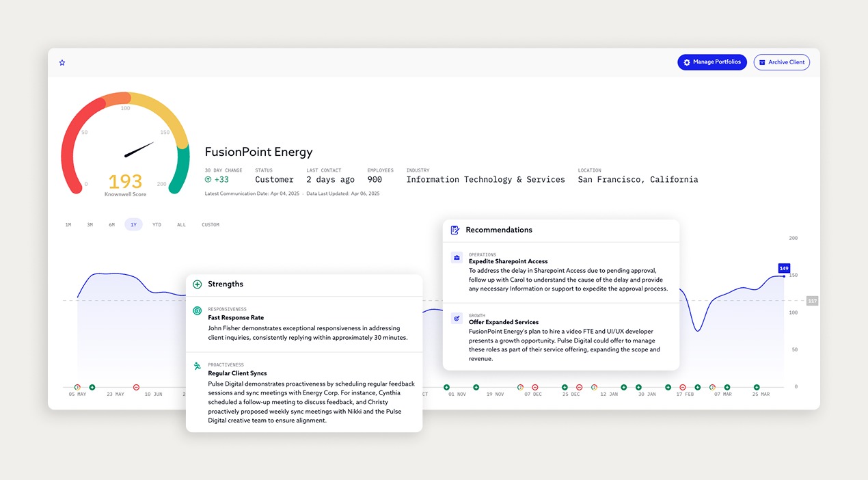Image resolution: width=868 pixels, height=480 pixels.
Task: Click the Operations briefcase icon
Action: pos(457,258)
